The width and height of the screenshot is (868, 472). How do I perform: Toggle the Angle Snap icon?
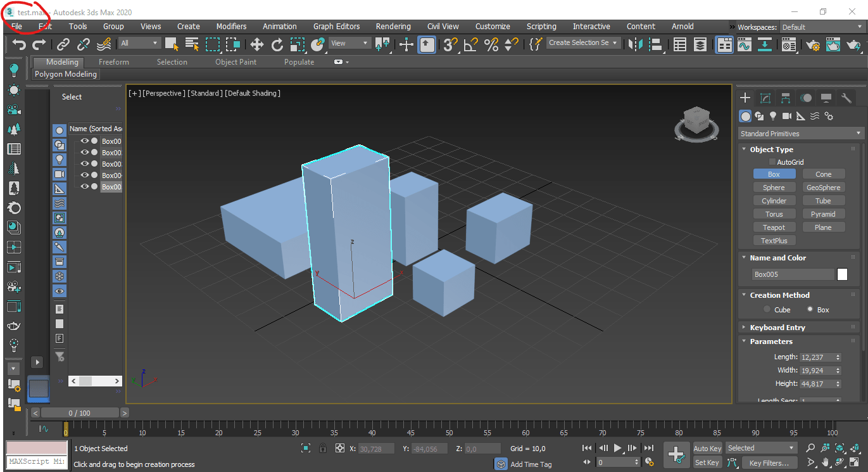(470, 44)
